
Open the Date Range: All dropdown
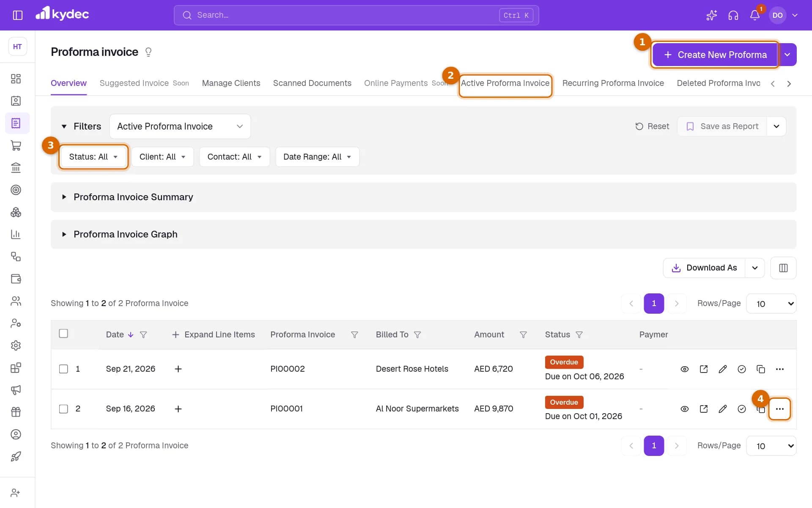point(317,157)
